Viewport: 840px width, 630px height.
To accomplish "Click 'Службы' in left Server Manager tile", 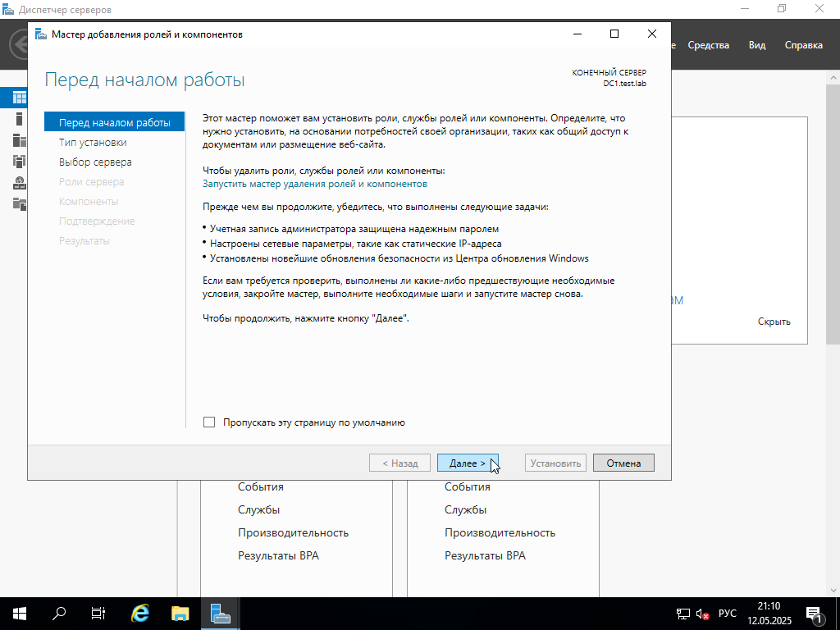I will 258,509.
